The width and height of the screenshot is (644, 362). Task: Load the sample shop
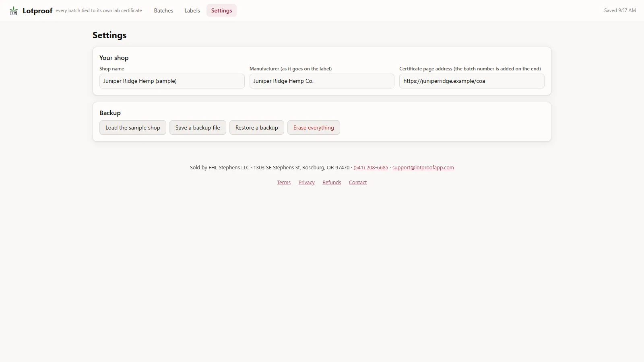point(133,128)
